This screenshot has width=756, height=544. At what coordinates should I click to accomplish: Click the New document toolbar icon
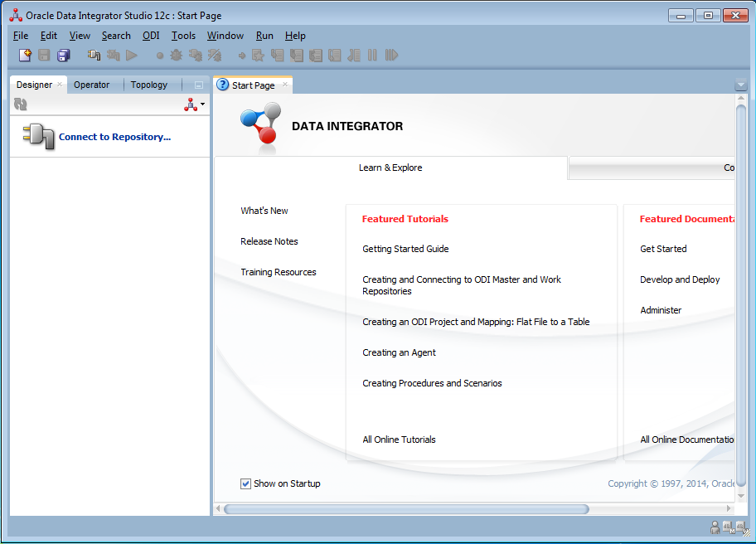[25, 55]
